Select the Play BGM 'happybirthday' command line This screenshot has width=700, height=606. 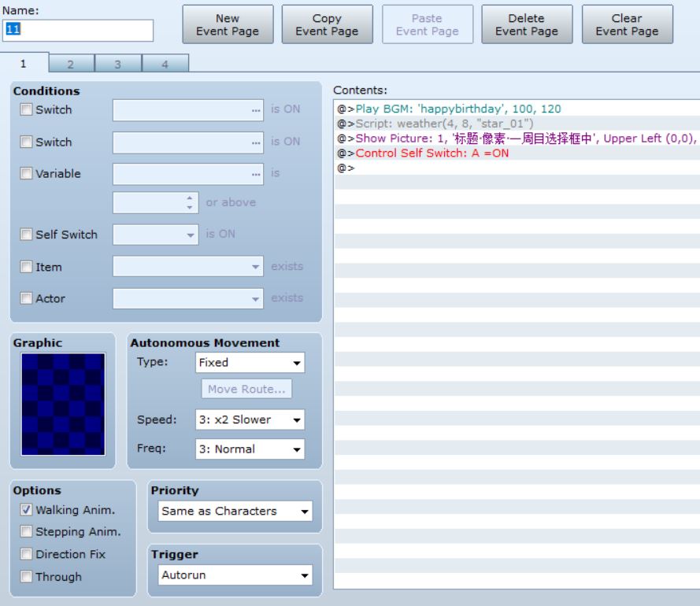click(517, 109)
